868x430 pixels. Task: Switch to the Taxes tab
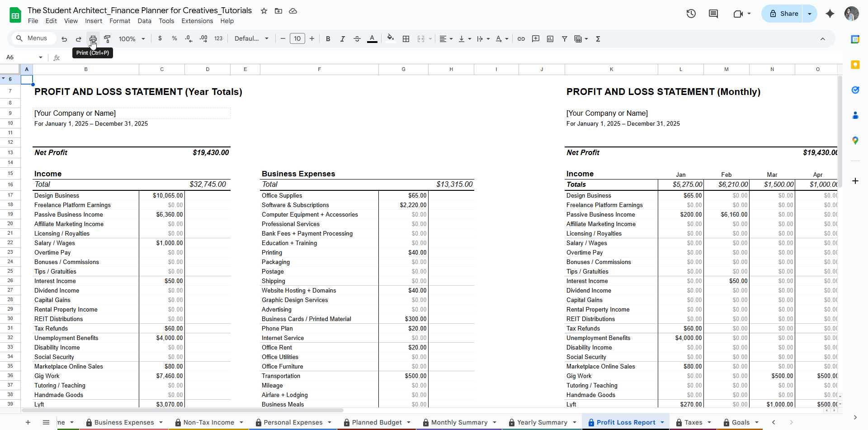[x=693, y=422]
